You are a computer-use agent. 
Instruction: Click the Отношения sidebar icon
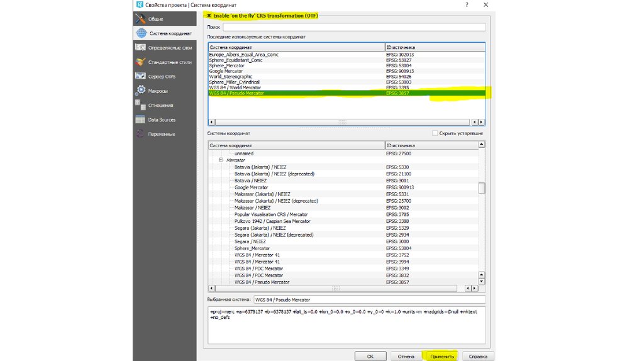coord(140,105)
